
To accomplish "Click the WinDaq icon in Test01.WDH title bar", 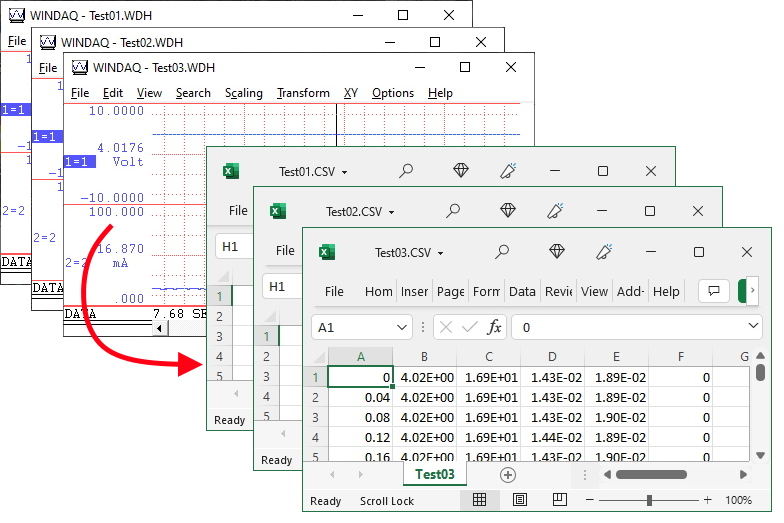I will tap(16, 15).
